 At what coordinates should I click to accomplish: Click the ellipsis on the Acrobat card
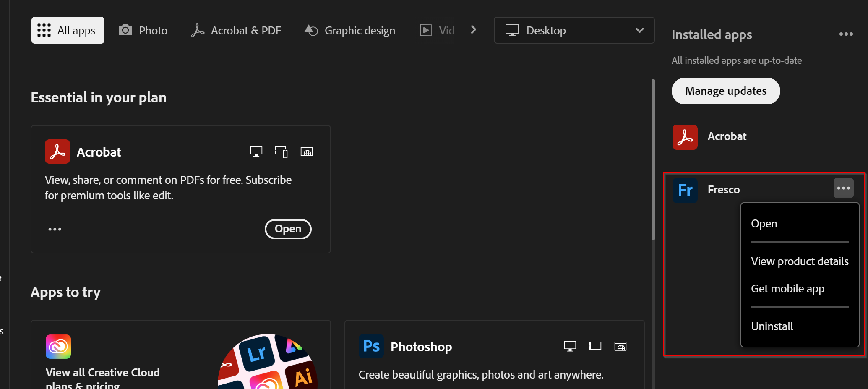[x=55, y=229]
